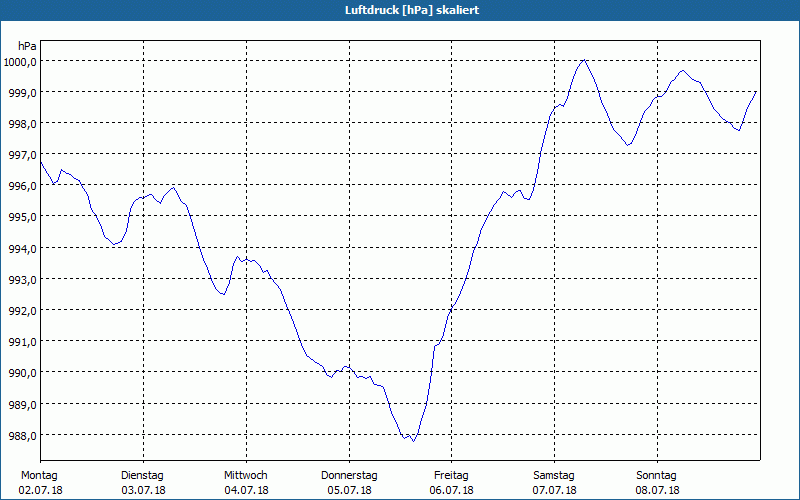This screenshot has height=500, width=800.
Task: Select the 989,0 axis value
Action: 24,405
